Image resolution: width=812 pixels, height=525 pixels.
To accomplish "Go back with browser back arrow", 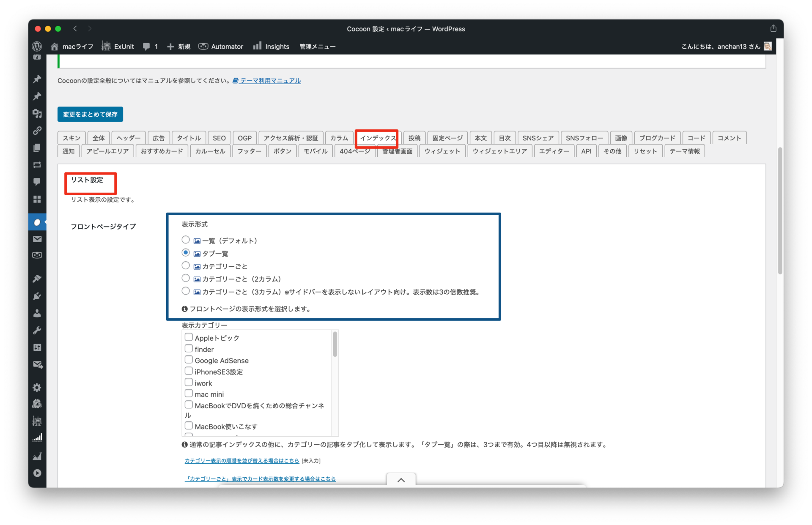I will (x=75, y=28).
